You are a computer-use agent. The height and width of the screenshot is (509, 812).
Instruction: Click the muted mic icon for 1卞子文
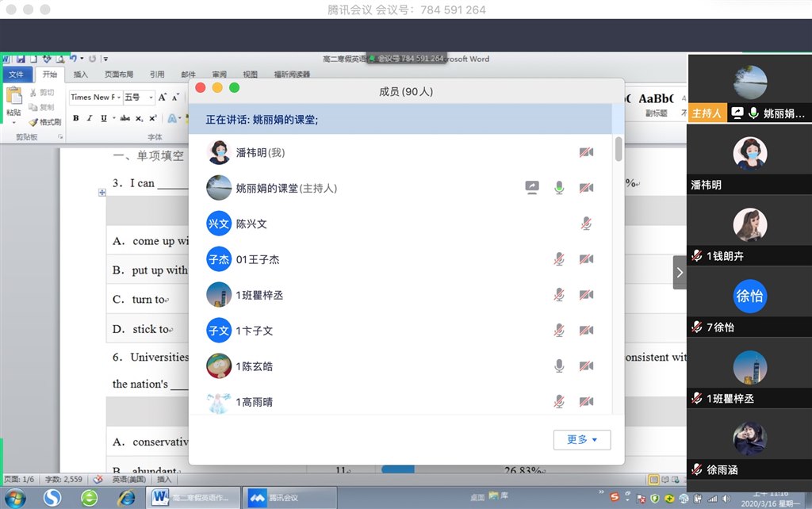[559, 331]
